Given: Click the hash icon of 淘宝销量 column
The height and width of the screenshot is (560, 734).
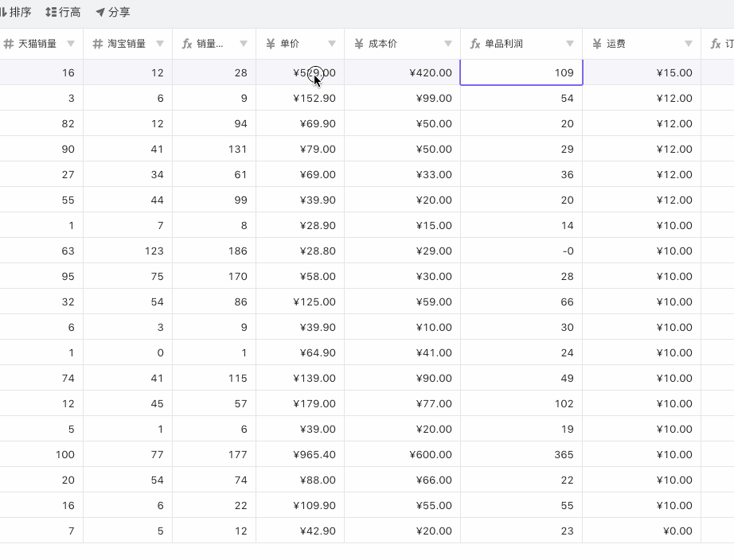Looking at the screenshot, I should (x=98, y=44).
